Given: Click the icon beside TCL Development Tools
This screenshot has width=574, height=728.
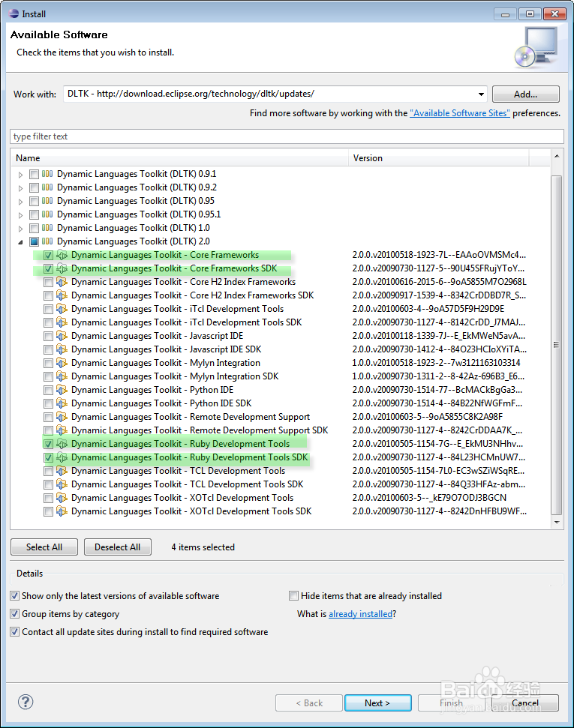Looking at the screenshot, I should [62, 471].
